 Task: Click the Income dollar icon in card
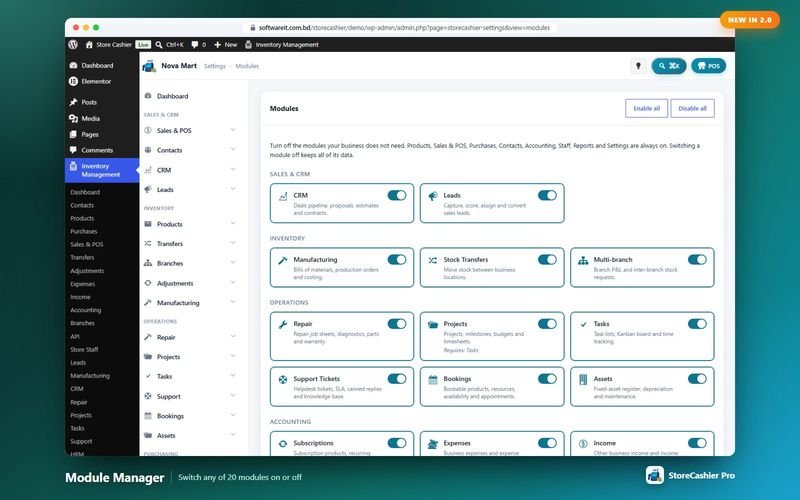583,443
